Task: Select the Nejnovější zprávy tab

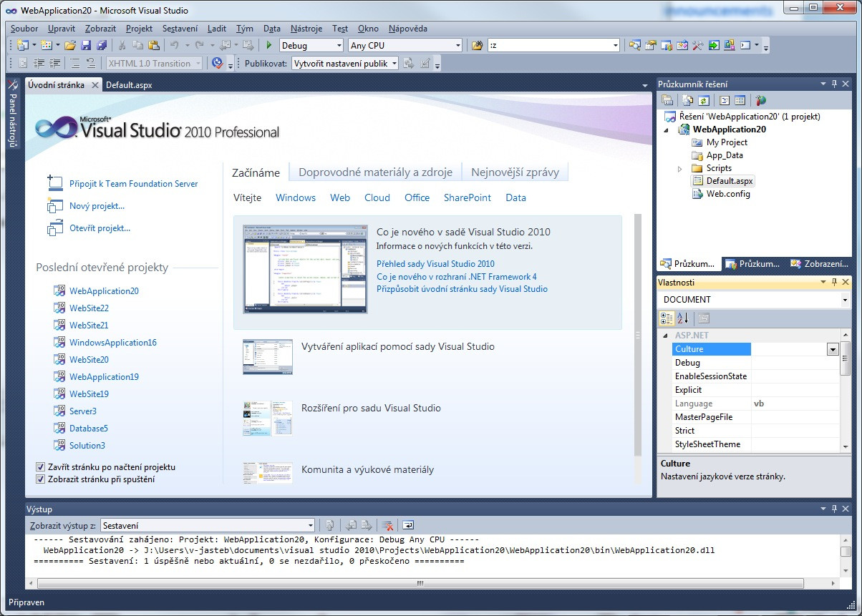Action: (x=515, y=172)
